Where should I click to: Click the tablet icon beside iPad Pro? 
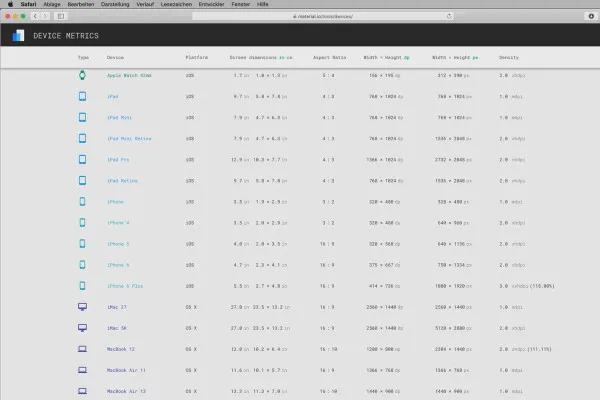point(82,159)
